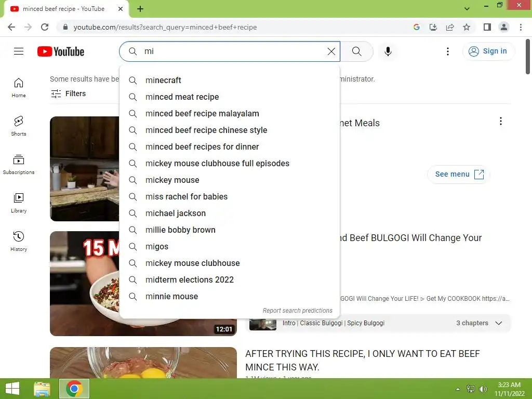Reload the page
The width and height of the screenshot is (532, 399).
point(45,27)
